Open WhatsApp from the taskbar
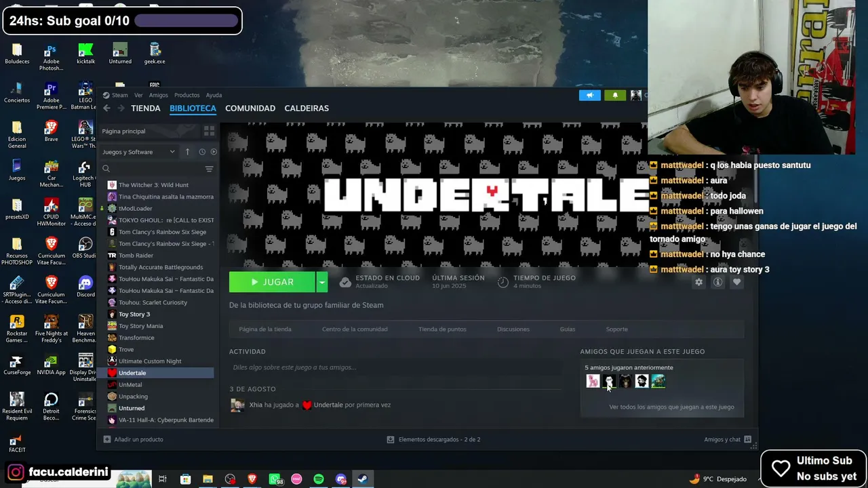Screen dimensions: 868x488 point(275,479)
